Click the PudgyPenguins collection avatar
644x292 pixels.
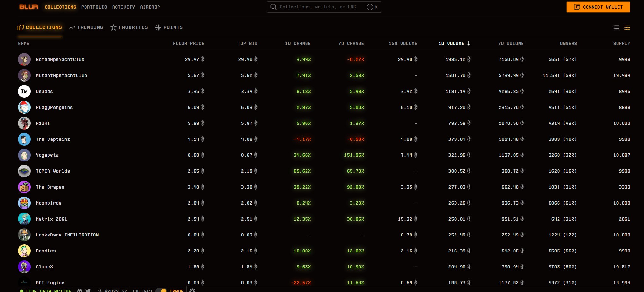pyautogui.click(x=24, y=107)
